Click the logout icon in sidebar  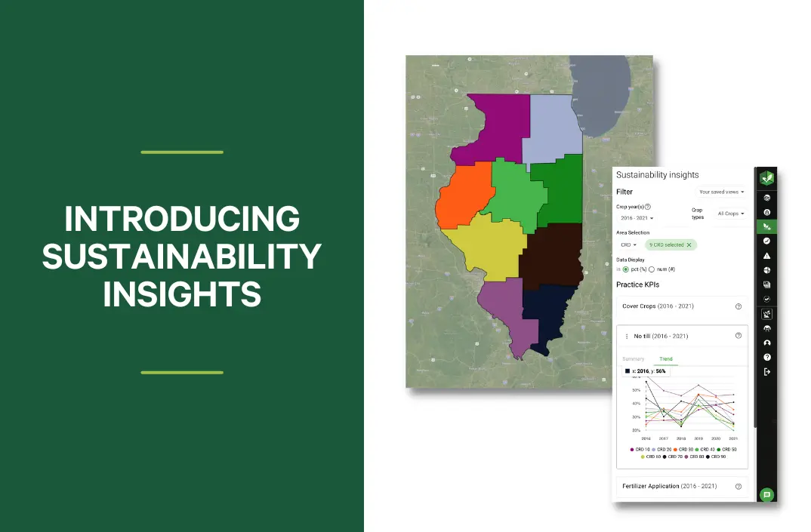tap(766, 372)
